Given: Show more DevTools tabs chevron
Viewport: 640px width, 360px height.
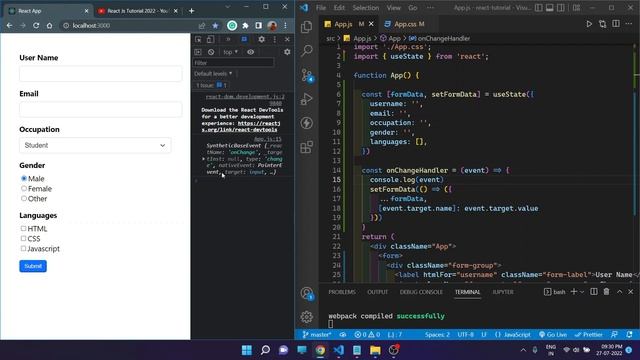Looking at the screenshot, I should 228,39.
